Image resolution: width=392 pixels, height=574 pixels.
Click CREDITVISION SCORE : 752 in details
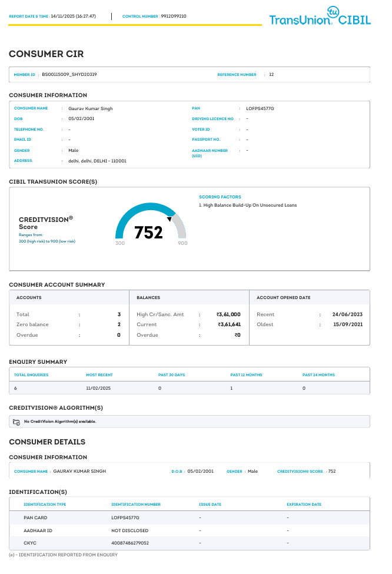click(306, 472)
